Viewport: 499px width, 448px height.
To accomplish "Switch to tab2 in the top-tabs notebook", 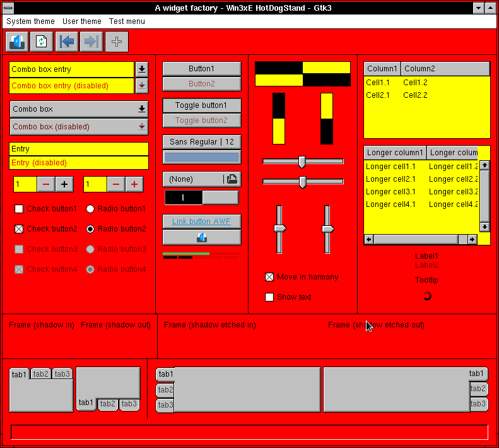I will point(41,374).
